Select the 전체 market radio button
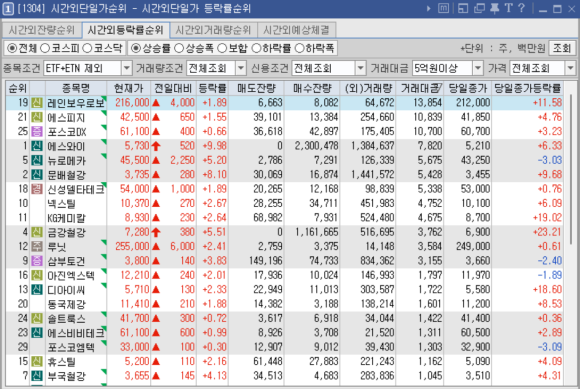 pyautogui.click(x=22, y=48)
